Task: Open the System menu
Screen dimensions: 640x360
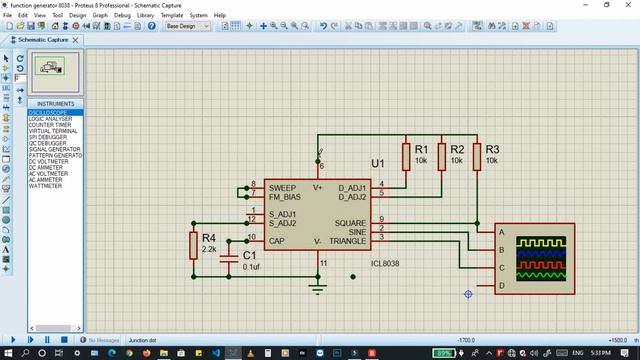Action: pos(198,15)
